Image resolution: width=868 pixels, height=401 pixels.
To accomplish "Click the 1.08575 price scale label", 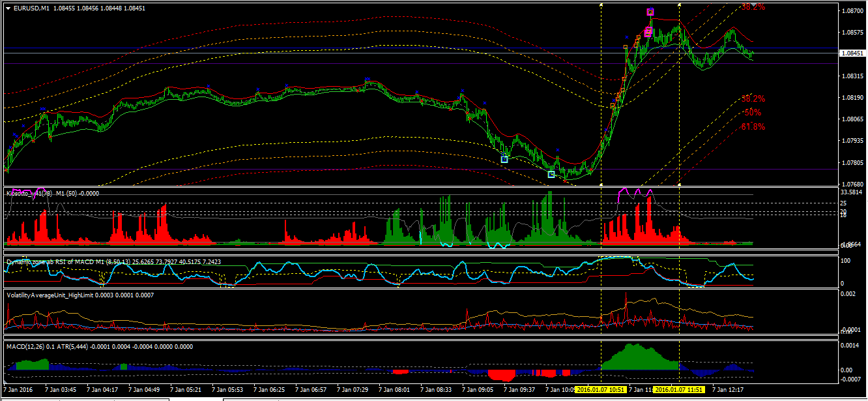I will [852, 33].
